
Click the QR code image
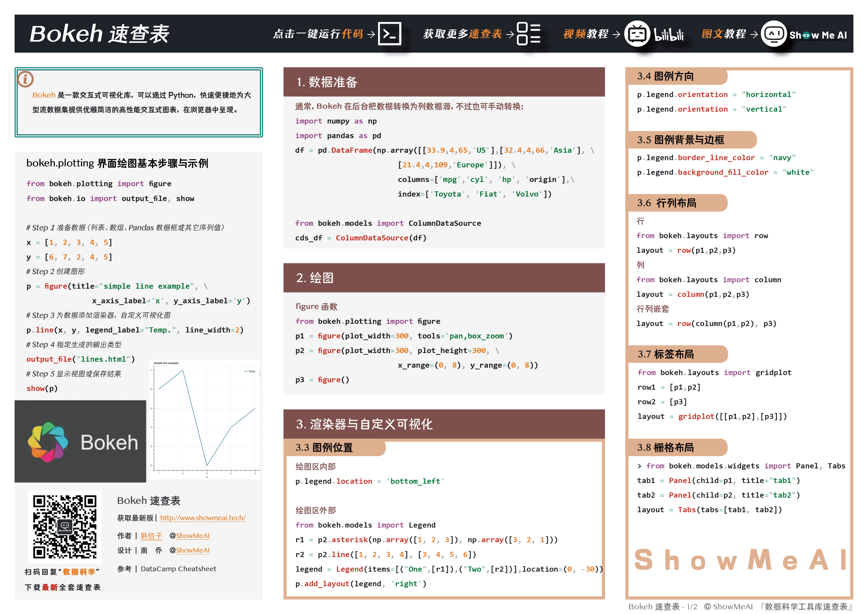pyautogui.click(x=65, y=527)
